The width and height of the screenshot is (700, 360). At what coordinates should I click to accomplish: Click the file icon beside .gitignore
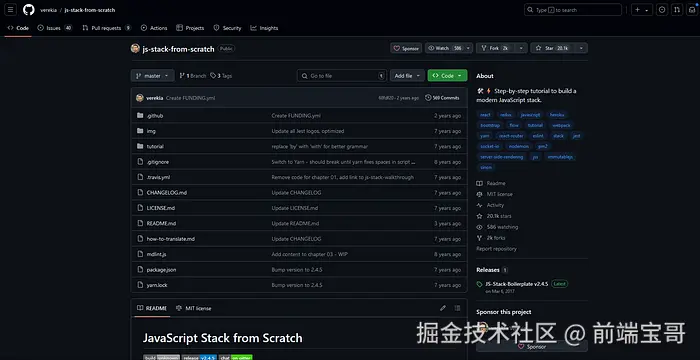coord(140,162)
